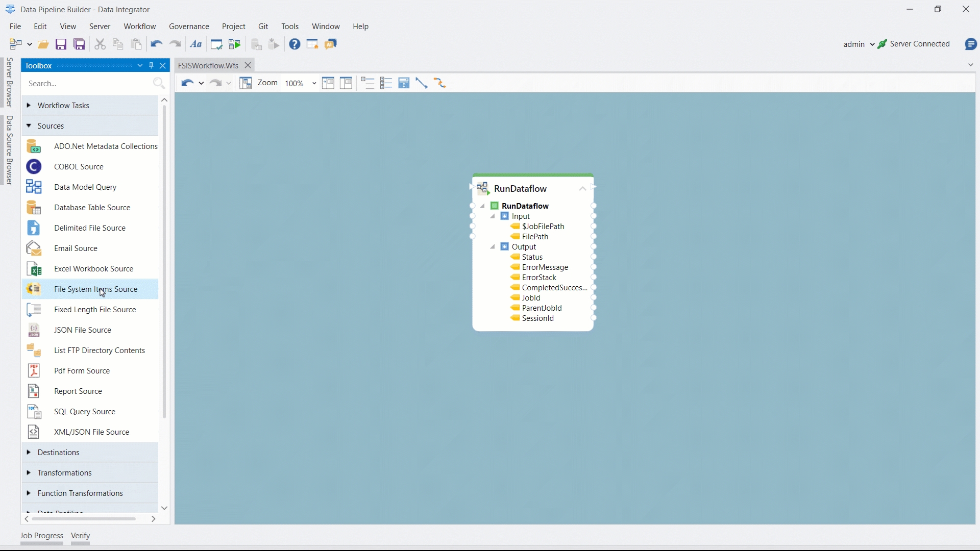980x551 pixels.
Task: Collapse the Output node in RunDataflow
Action: pyautogui.click(x=493, y=247)
